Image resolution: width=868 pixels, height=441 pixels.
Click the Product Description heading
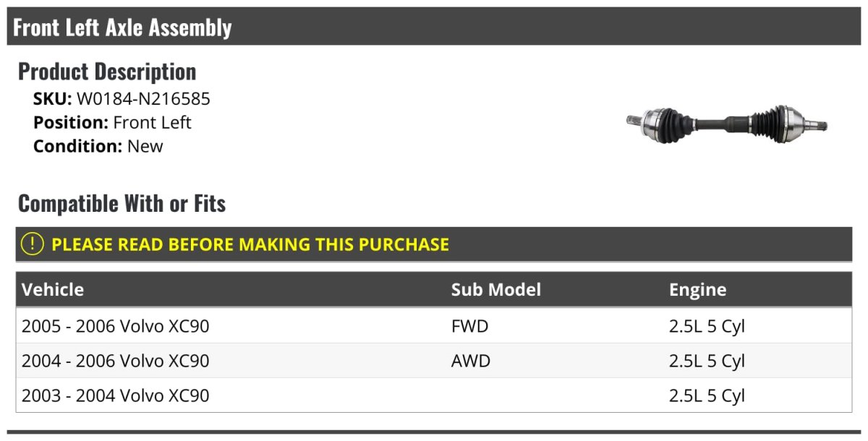107,72
